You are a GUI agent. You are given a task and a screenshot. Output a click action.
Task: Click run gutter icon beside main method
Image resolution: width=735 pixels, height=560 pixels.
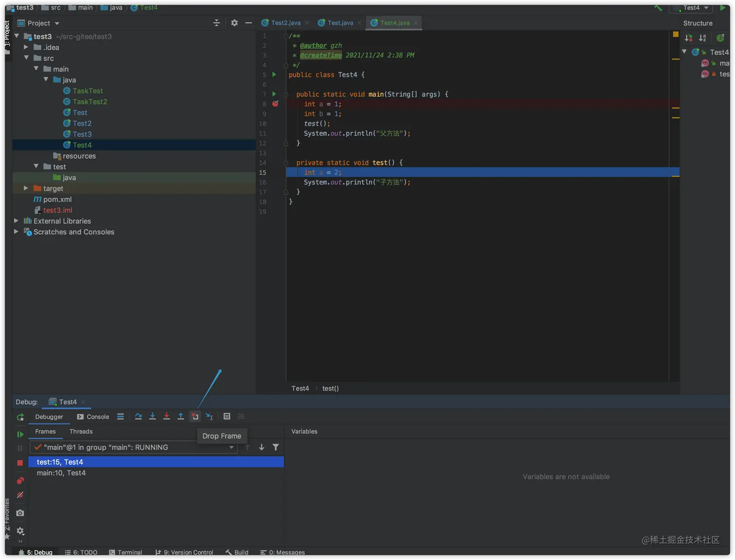pyautogui.click(x=274, y=94)
